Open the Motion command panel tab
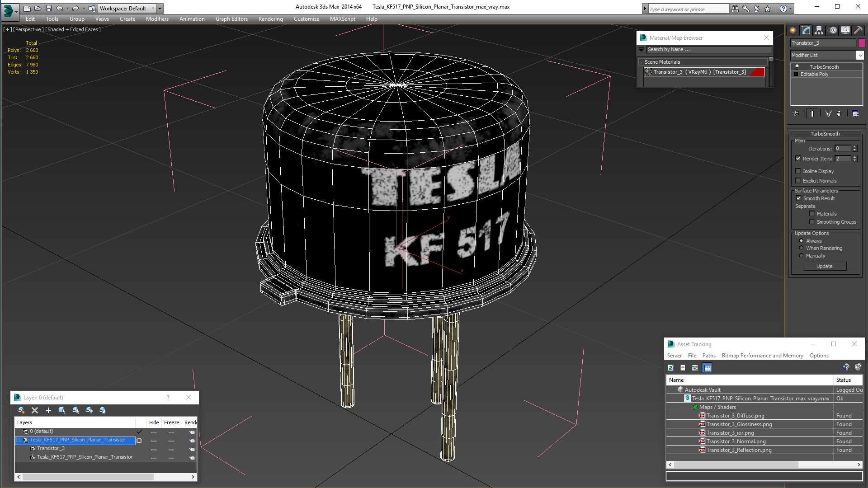The height and width of the screenshot is (488, 868). click(x=833, y=30)
